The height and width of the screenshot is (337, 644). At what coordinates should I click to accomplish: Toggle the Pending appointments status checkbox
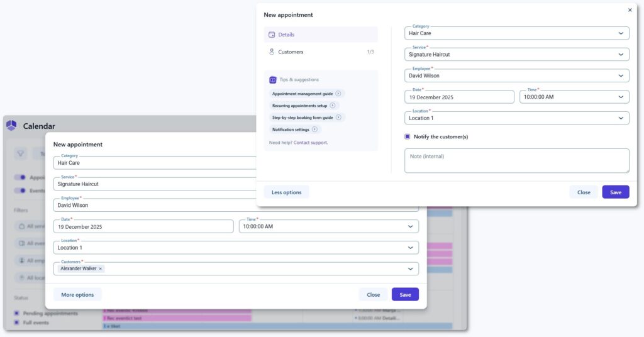pyautogui.click(x=17, y=313)
